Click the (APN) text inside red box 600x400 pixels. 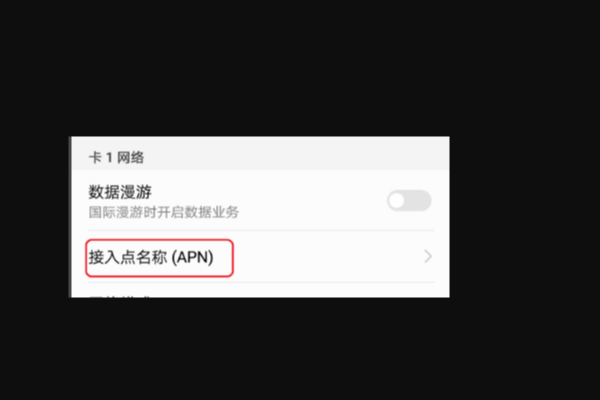tap(192, 257)
